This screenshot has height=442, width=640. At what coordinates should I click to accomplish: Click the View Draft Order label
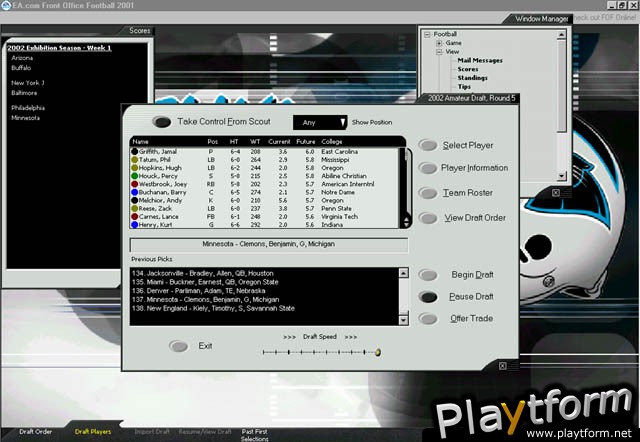coord(475,218)
